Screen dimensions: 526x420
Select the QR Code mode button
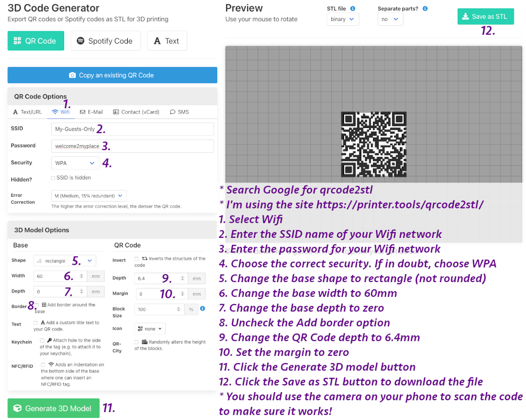pyautogui.click(x=36, y=41)
